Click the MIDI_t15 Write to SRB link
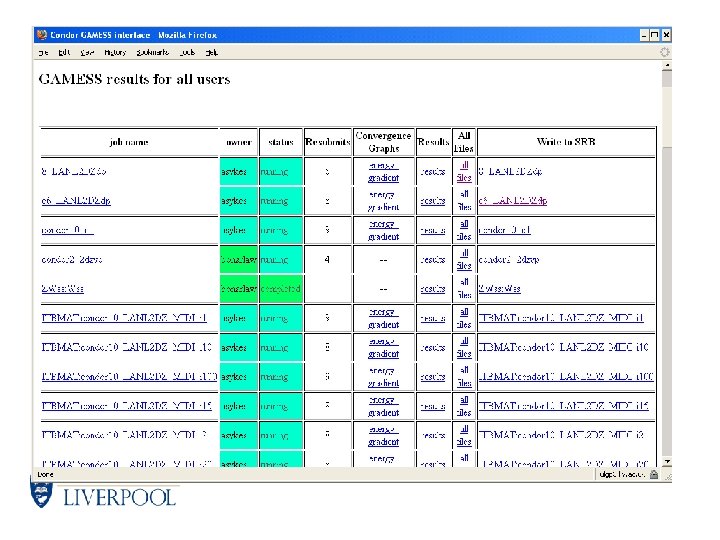The width and height of the screenshot is (720, 540). pos(563,406)
